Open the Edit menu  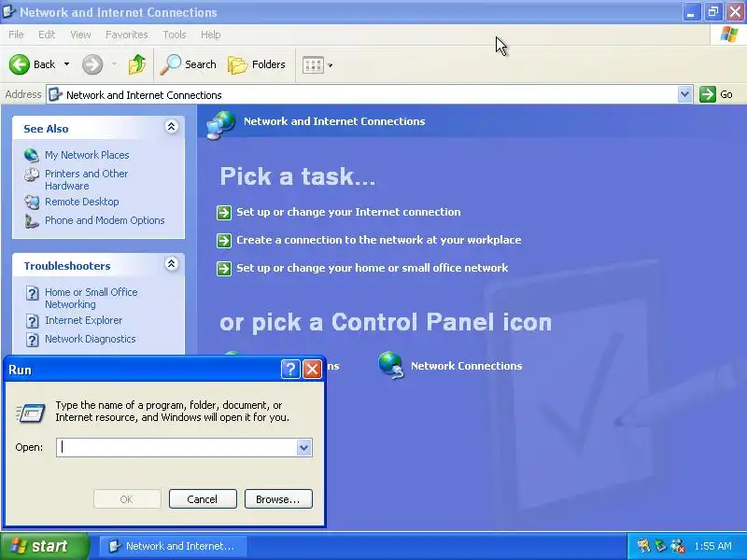point(47,35)
